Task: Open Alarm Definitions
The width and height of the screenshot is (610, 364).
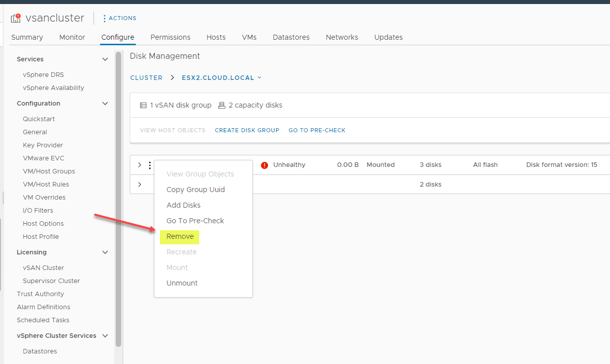Action: pos(43,307)
